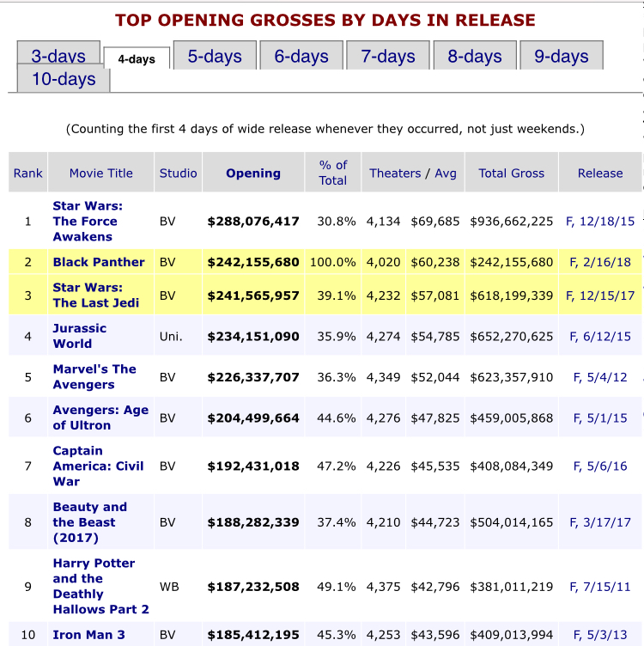
Task: Sort by Total Gross column header
Action: tap(511, 173)
